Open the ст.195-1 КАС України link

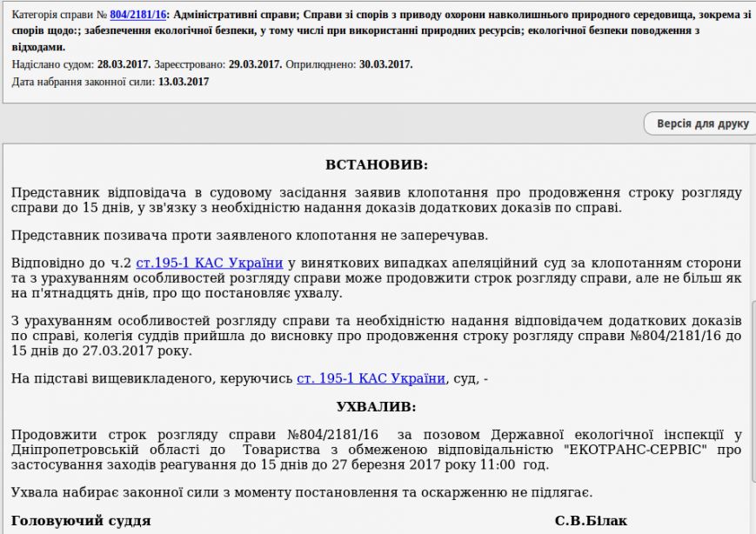coord(210,264)
